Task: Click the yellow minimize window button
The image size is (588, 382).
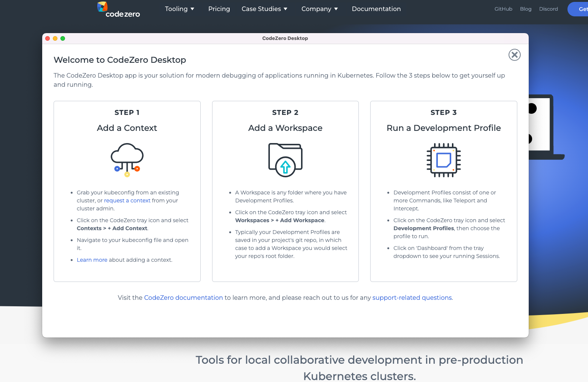Action: 55,38
